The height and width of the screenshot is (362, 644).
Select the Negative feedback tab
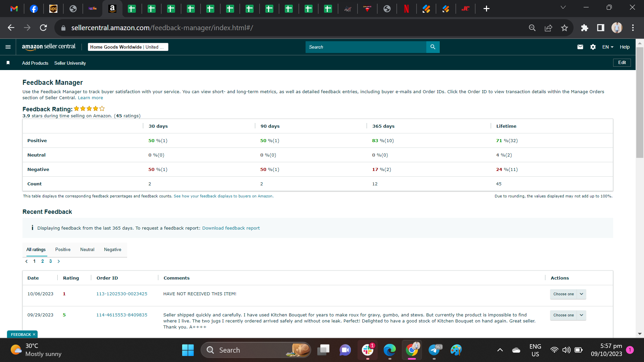point(113,249)
